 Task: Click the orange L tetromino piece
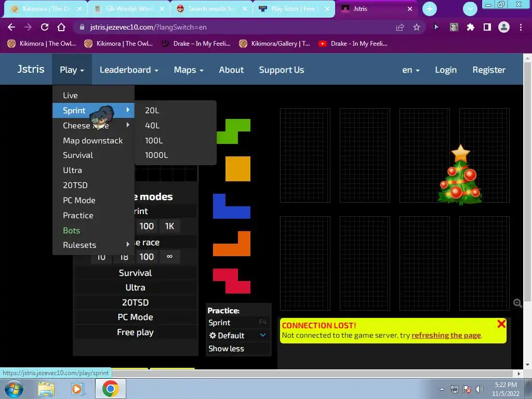coord(231,243)
